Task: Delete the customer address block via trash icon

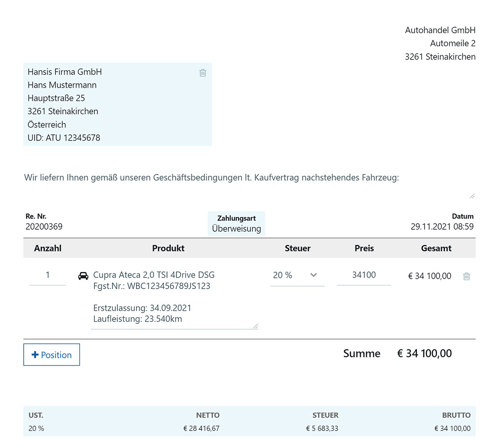Action: (203, 73)
